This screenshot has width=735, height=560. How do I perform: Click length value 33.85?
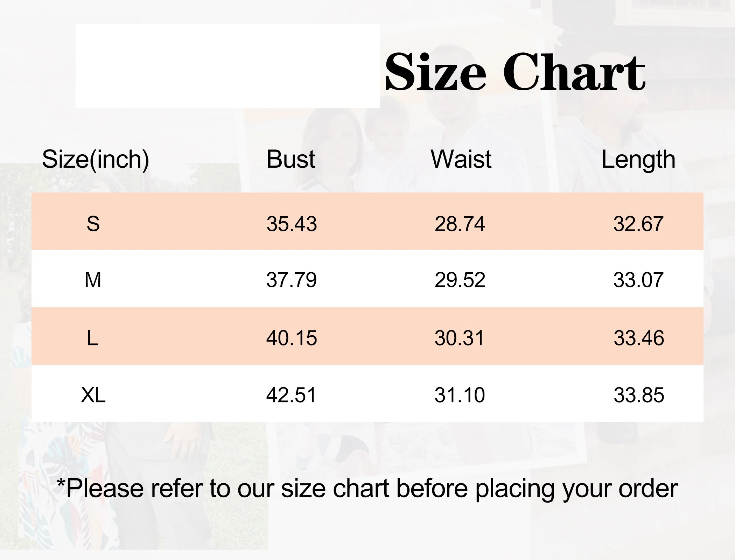639,395
